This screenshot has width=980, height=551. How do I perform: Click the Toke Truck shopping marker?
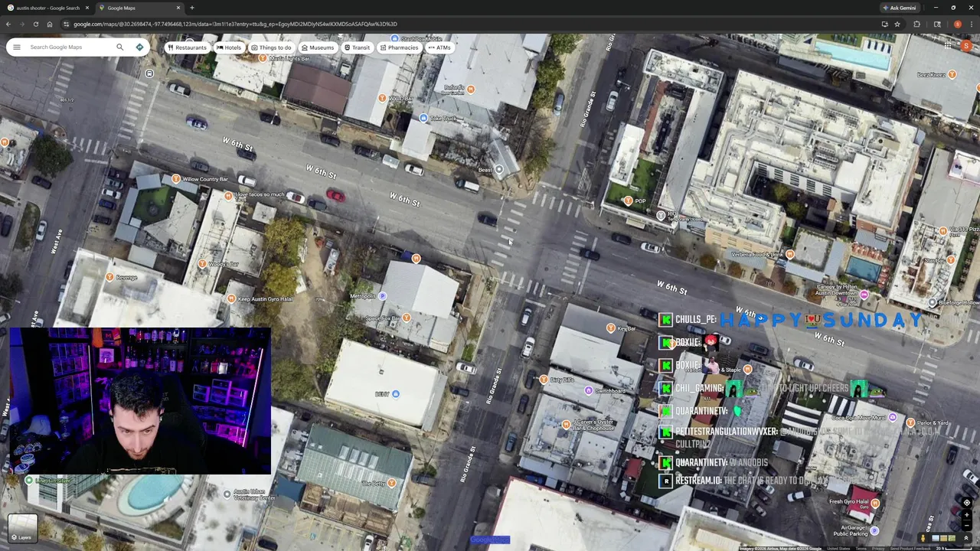tap(423, 118)
